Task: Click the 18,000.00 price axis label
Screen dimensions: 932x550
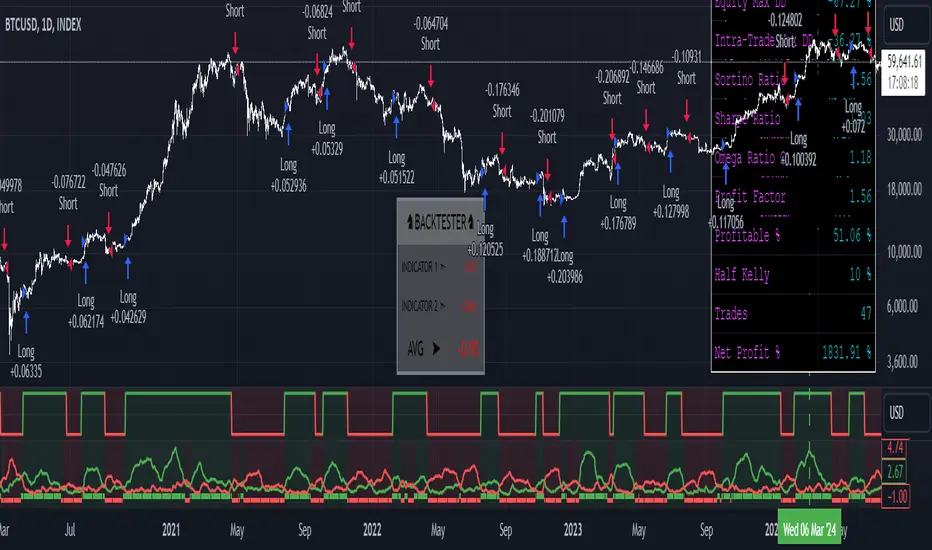Action: click(904, 190)
